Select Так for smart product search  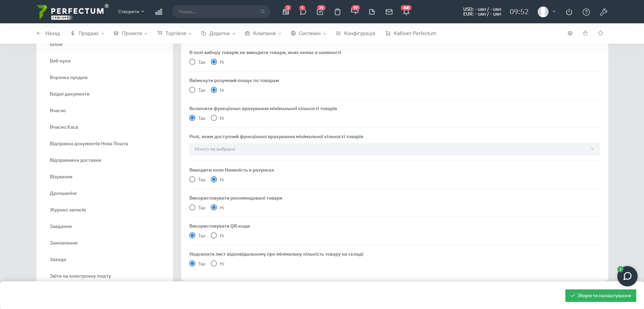(192, 90)
